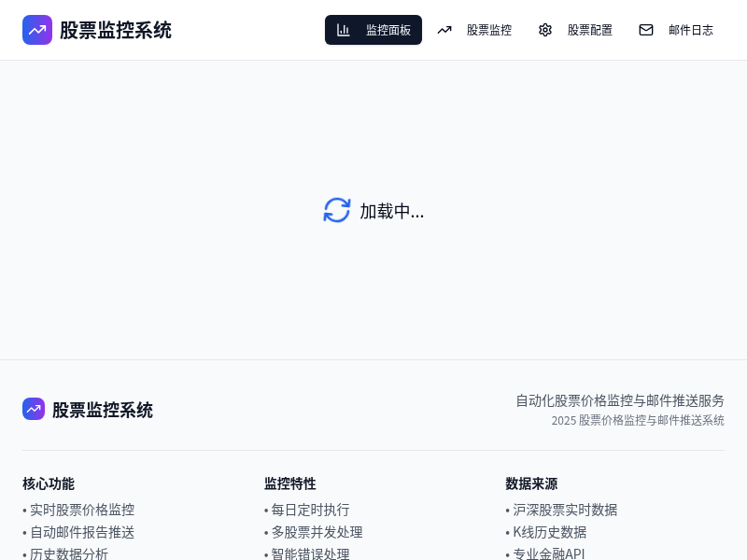
Task: Click the 实时股票价格监控 list item
Action: pyautogui.click(x=78, y=510)
